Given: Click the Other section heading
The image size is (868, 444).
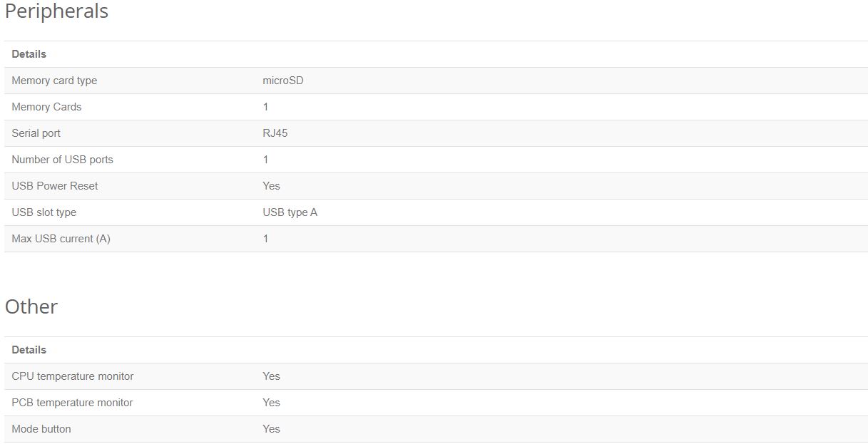Looking at the screenshot, I should pos(31,306).
